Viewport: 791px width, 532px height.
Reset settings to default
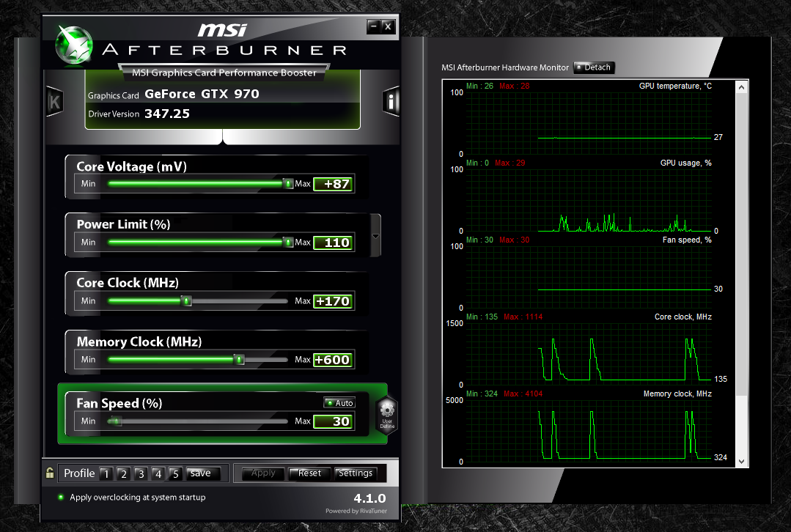tap(309, 473)
